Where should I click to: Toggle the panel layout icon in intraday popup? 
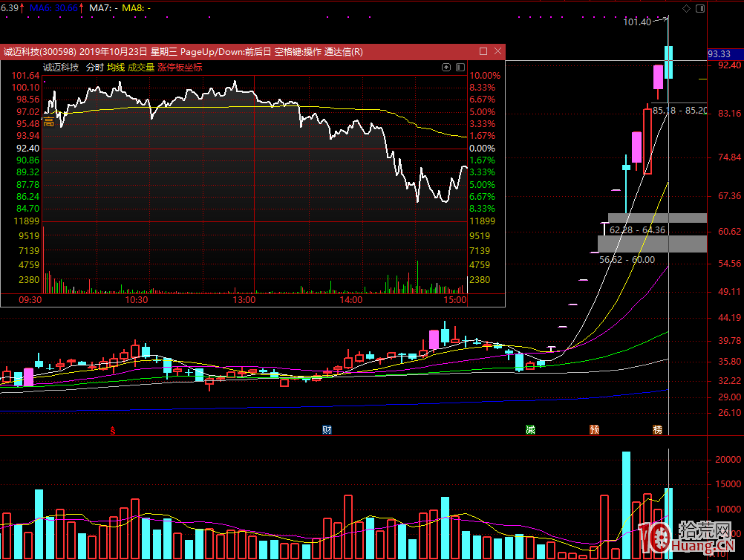click(x=459, y=67)
